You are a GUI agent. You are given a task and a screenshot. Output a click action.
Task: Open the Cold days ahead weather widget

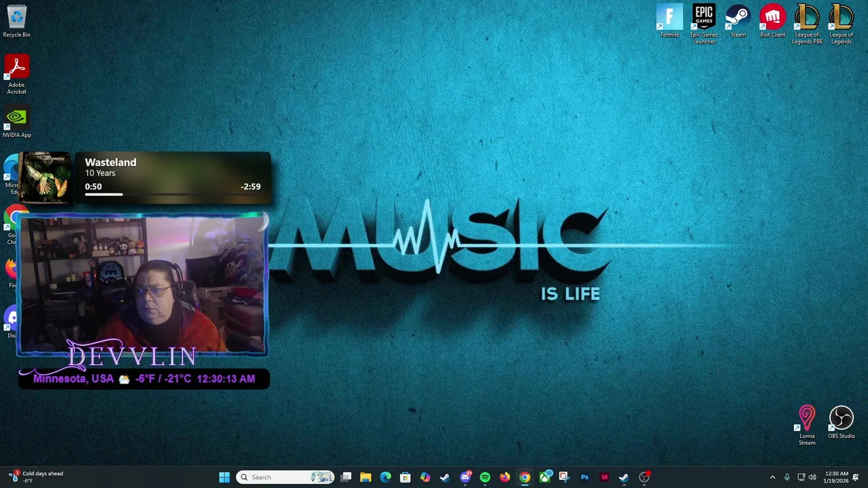click(x=37, y=477)
